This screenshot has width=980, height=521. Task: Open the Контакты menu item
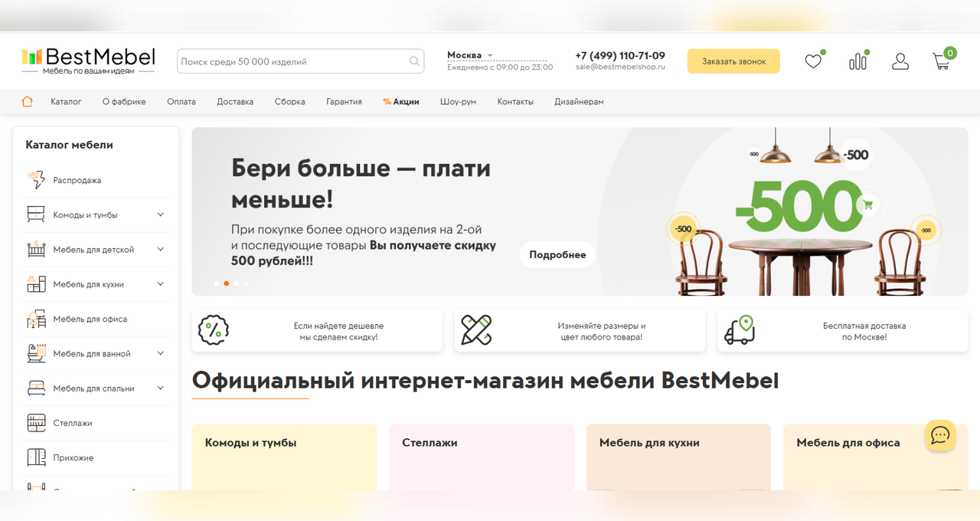pos(515,101)
